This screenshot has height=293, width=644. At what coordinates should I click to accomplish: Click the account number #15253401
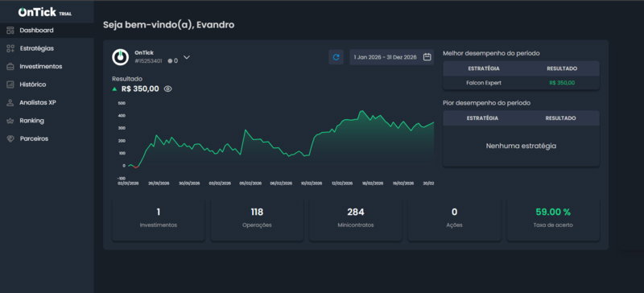coord(148,61)
